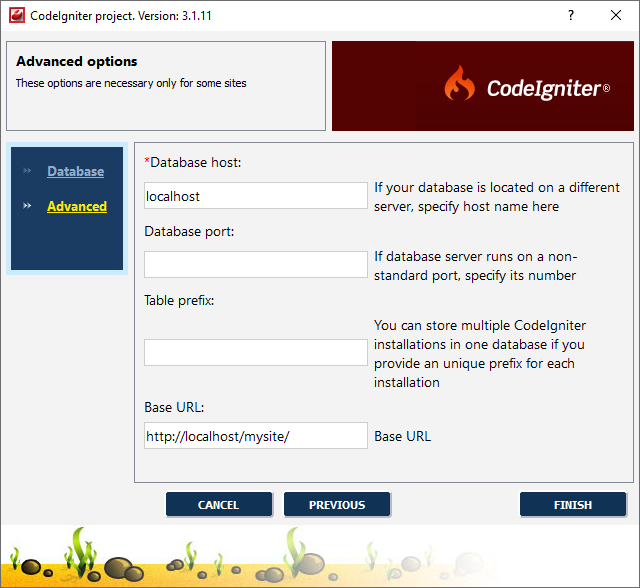The width and height of the screenshot is (640, 588).
Task: Open help with the question mark button
Action: [571, 16]
